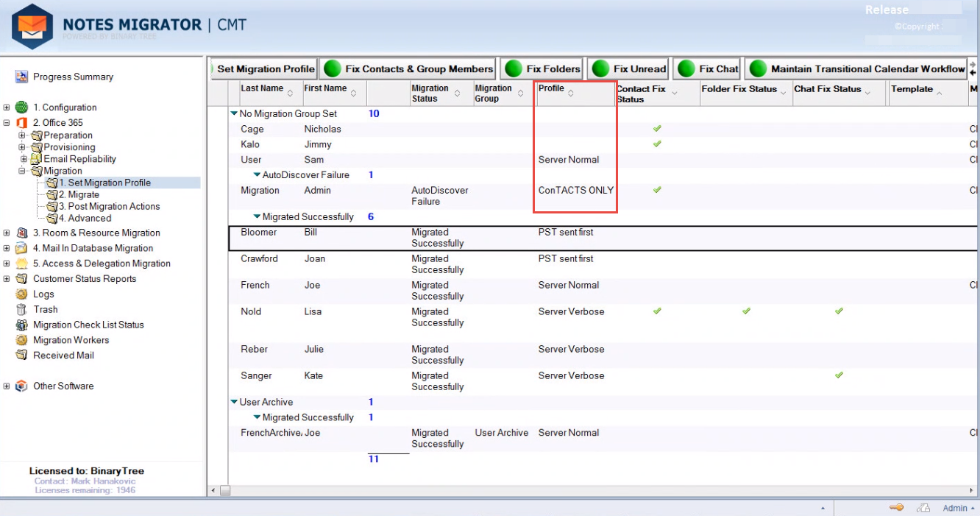Collapse the No Migration Group Set category

pyautogui.click(x=234, y=114)
